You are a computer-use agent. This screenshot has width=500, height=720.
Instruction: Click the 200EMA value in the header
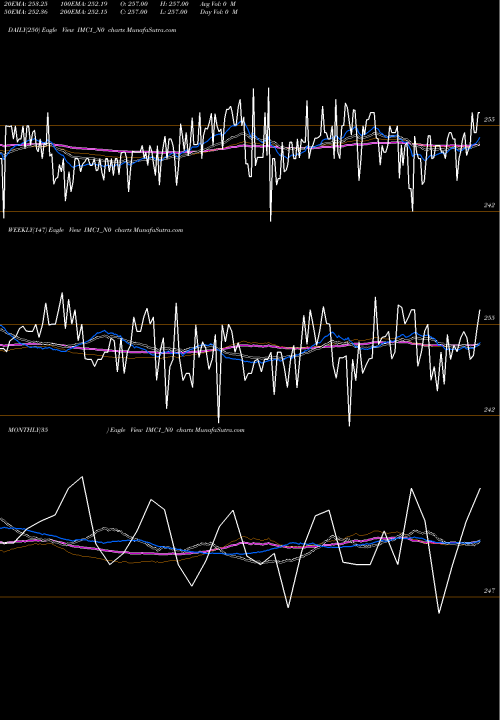pos(84,12)
